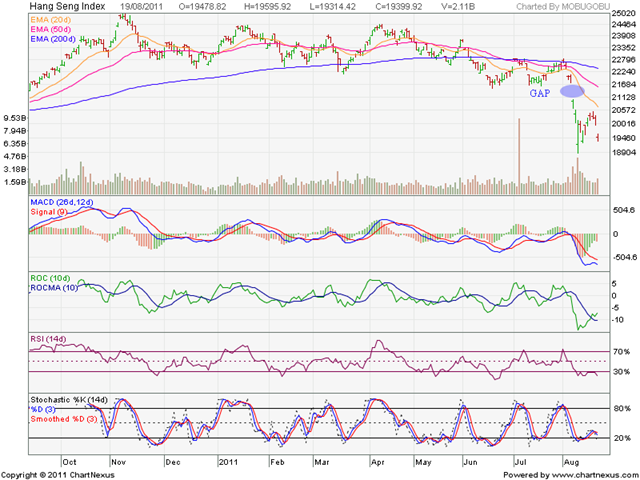Click the 9.53B volume axis label
The width and height of the screenshot is (640, 480).
click(15, 118)
